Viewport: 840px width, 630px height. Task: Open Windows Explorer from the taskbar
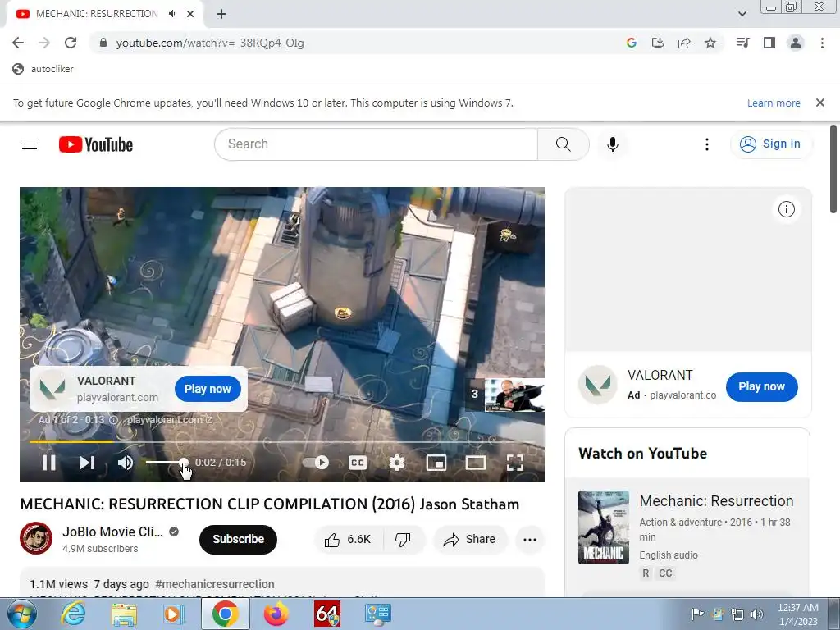[124, 614]
